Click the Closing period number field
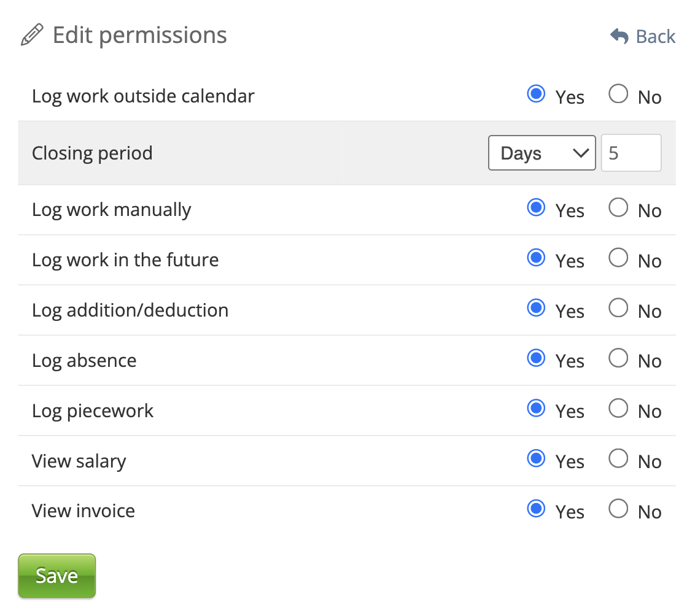Screen dimensions: 695x616 (x=631, y=153)
